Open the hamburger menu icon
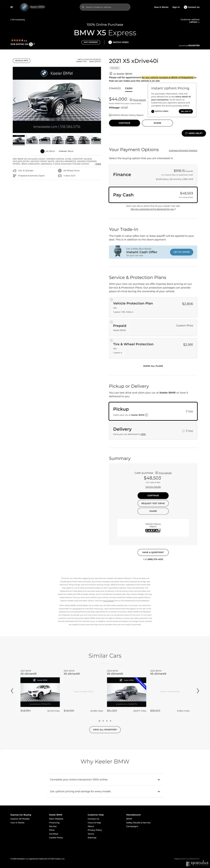Screen dimensions: 210x868 [12, 7]
